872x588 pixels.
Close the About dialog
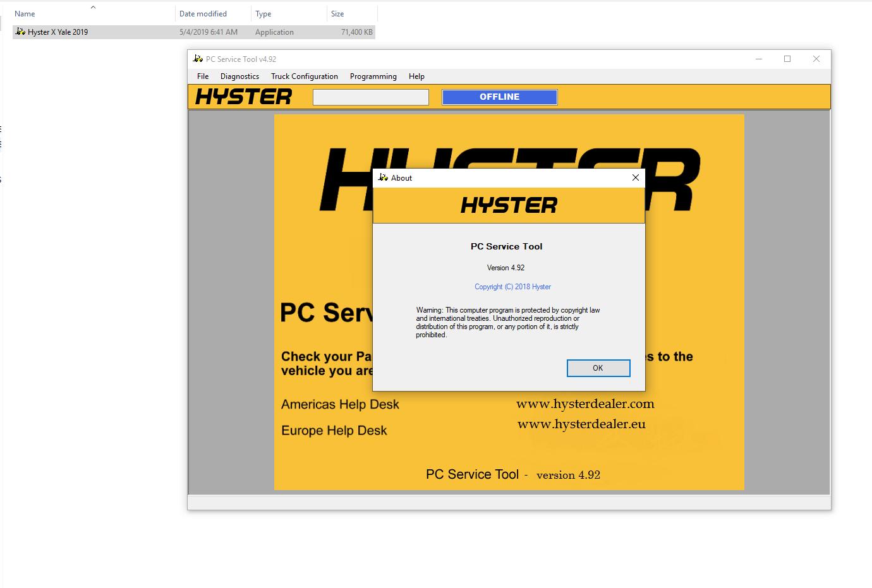pos(635,177)
